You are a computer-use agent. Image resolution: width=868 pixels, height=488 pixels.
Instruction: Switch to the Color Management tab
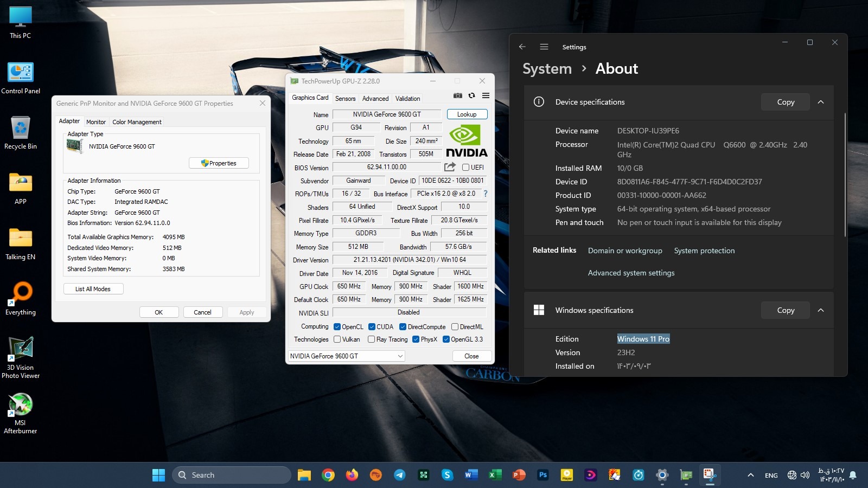137,122
